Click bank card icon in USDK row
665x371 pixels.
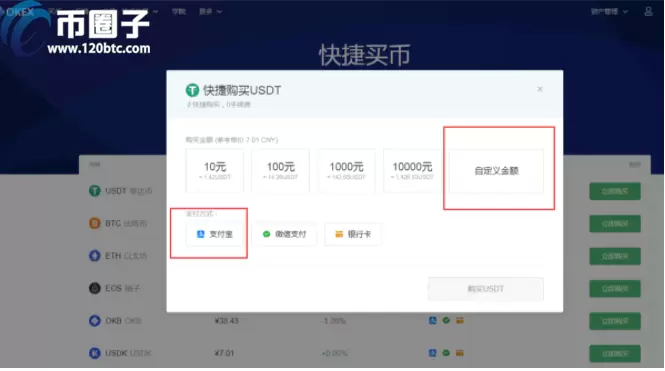(460, 353)
